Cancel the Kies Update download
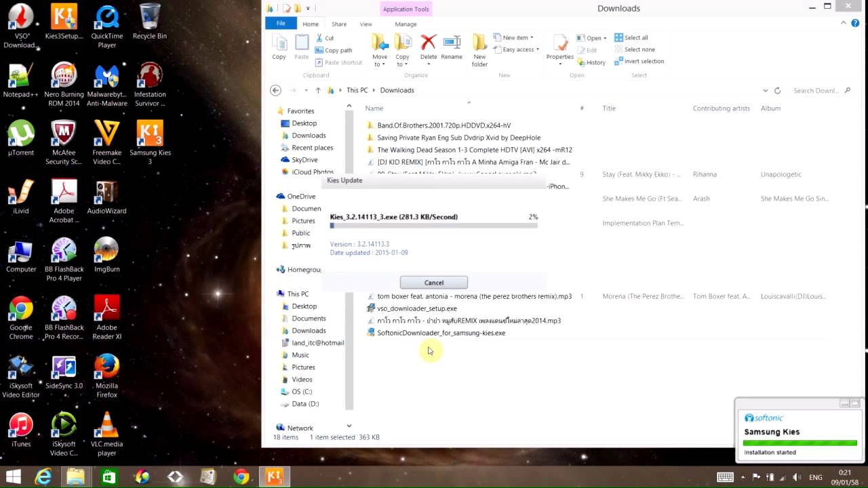The image size is (868, 488). (x=434, y=283)
